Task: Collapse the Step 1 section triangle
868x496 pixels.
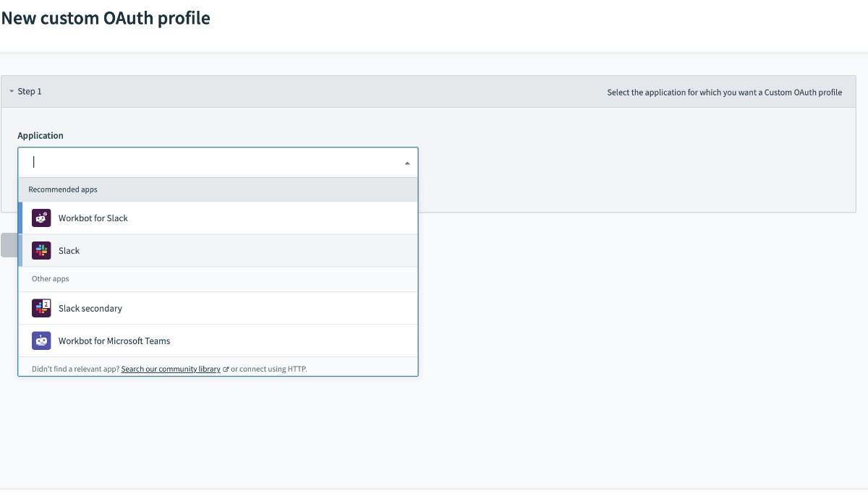Action: point(12,92)
